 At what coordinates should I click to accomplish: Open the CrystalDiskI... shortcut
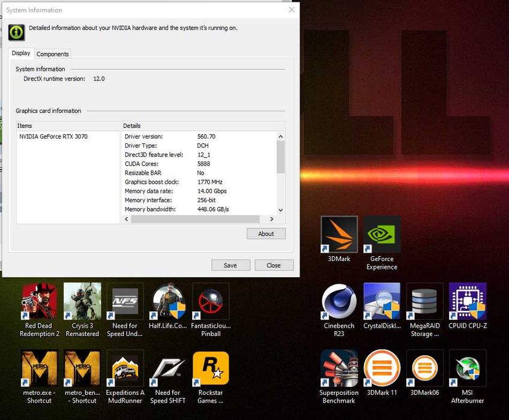coord(382,306)
